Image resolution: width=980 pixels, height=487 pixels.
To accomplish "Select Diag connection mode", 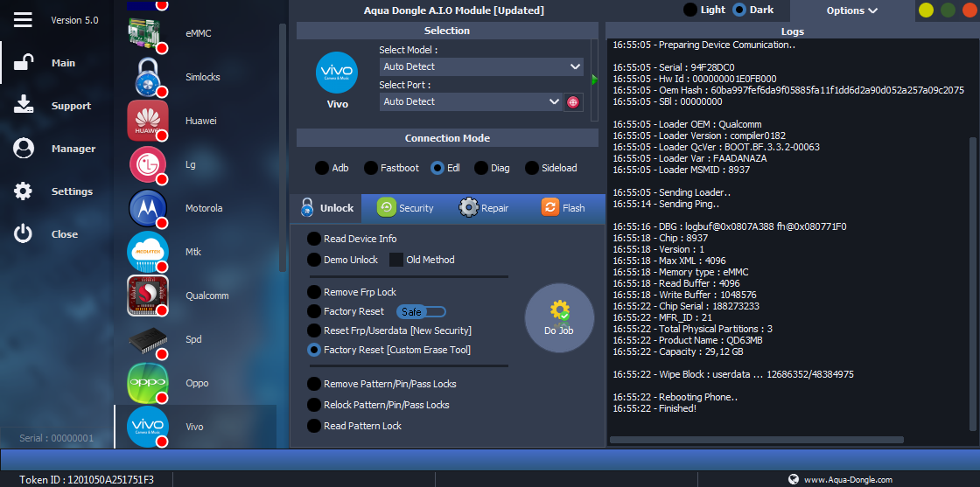I will pyautogui.click(x=492, y=168).
